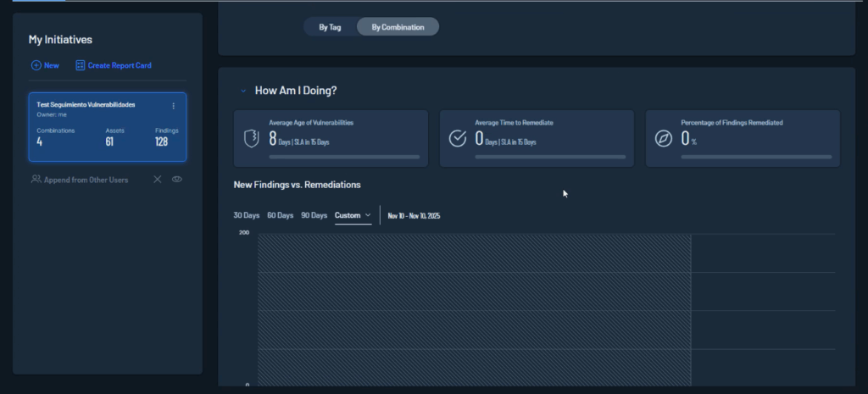Collapse the How Am I Doing? section
This screenshot has width=868, height=394.
pos(243,91)
